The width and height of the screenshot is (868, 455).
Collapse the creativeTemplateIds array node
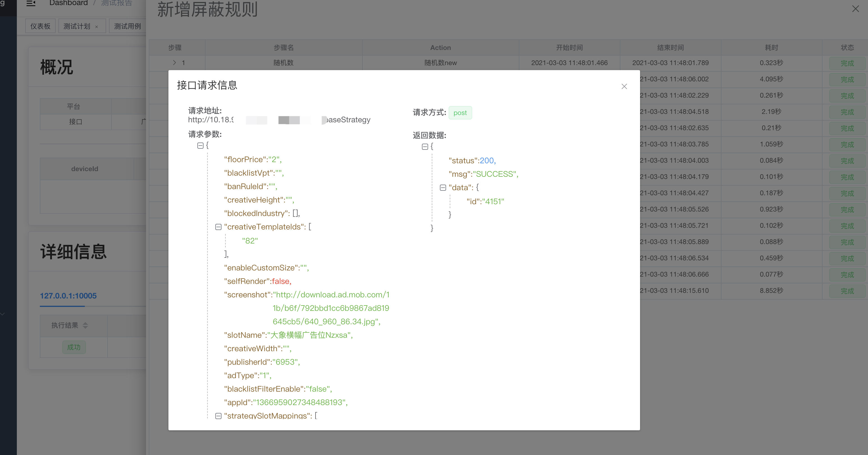219,227
